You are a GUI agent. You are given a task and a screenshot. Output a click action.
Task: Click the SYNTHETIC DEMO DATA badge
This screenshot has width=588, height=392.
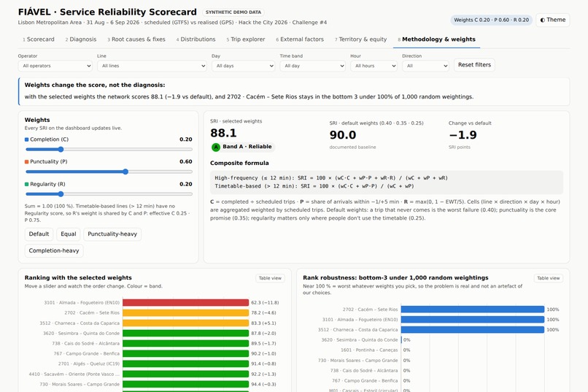click(233, 12)
